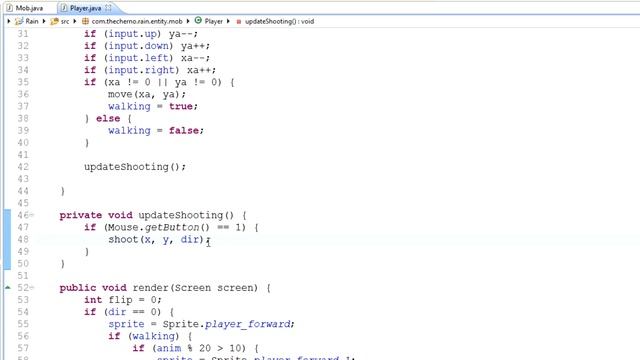Expand the breadcrumb arrow before the package name
This screenshot has height=360, width=640.
[x=75, y=21]
